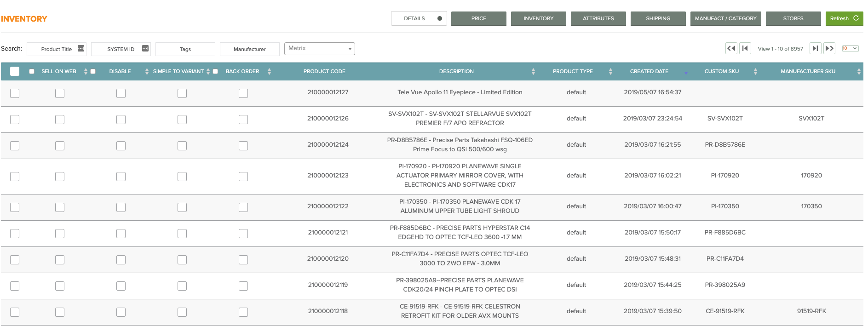Screen dimensions: 868x326
Task: Open the MANUFACT / CATEGORY tab
Action: point(725,18)
